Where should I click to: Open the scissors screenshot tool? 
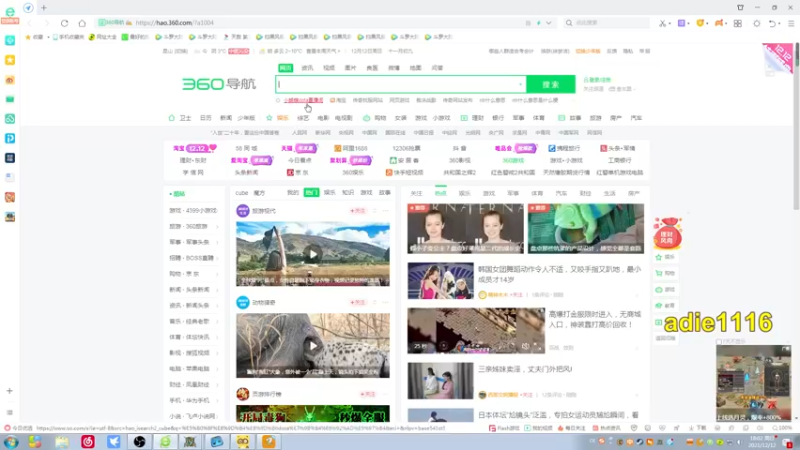(x=662, y=23)
